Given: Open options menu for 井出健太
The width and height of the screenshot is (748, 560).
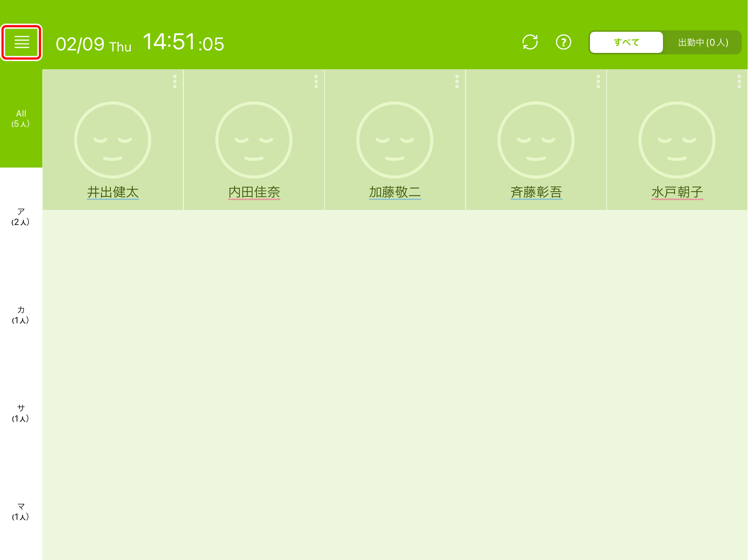Looking at the screenshot, I should pyautogui.click(x=175, y=81).
